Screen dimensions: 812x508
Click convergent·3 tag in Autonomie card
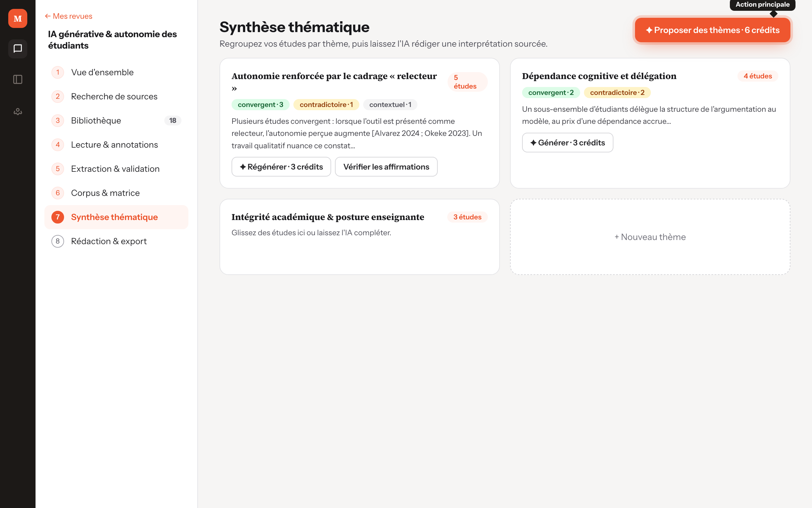[260, 105]
